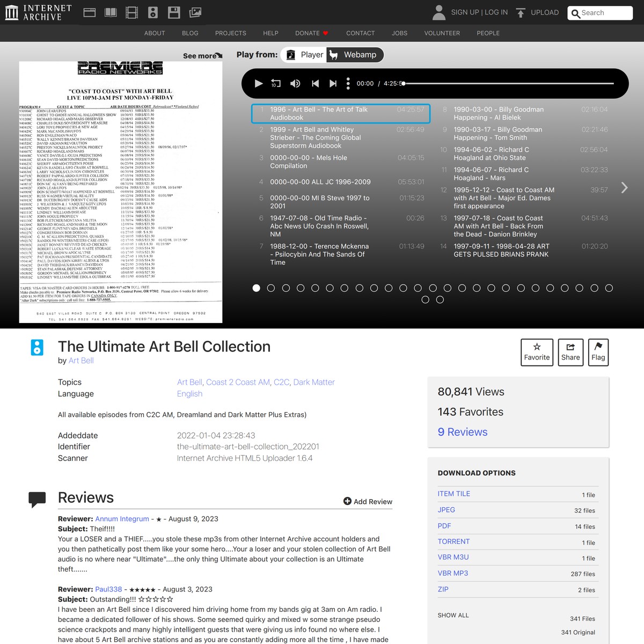The image size is (644, 644).
Task: Click the Share button
Action: [570, 353]
